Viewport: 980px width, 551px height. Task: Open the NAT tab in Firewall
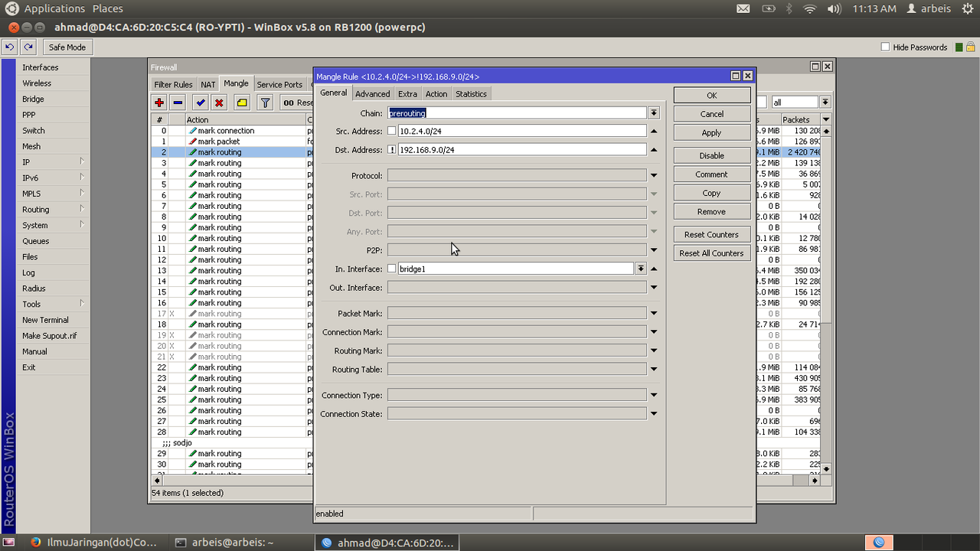pyautogui.click(x=208, y=85)
